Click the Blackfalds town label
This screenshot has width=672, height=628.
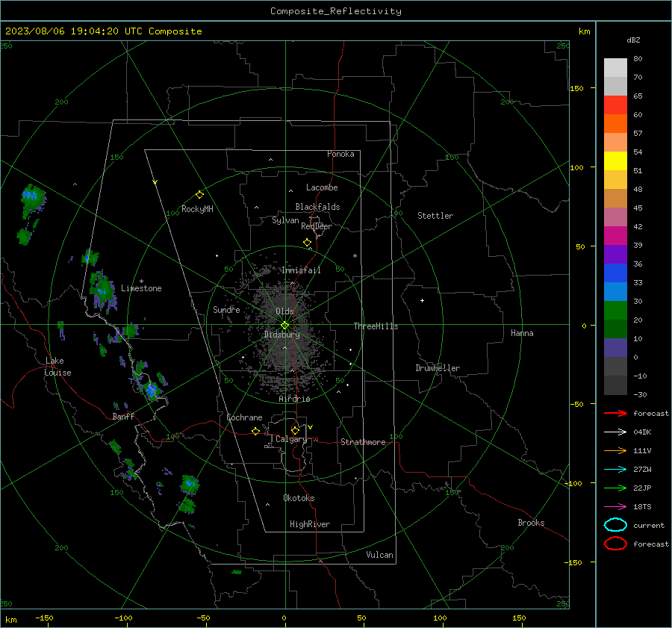pyautogui.click(x=317, y=207)
